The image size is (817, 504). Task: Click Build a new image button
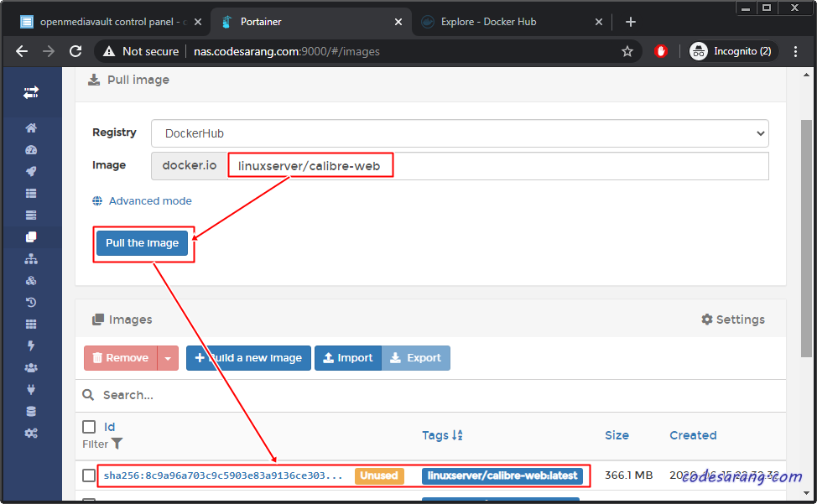(x=248, y=358)
